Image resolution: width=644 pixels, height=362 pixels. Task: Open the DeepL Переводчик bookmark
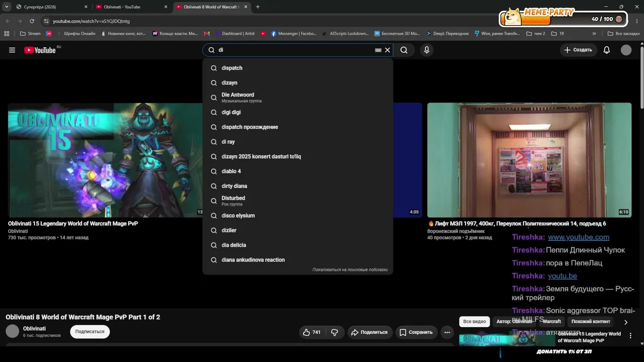[x=447, y=34]
